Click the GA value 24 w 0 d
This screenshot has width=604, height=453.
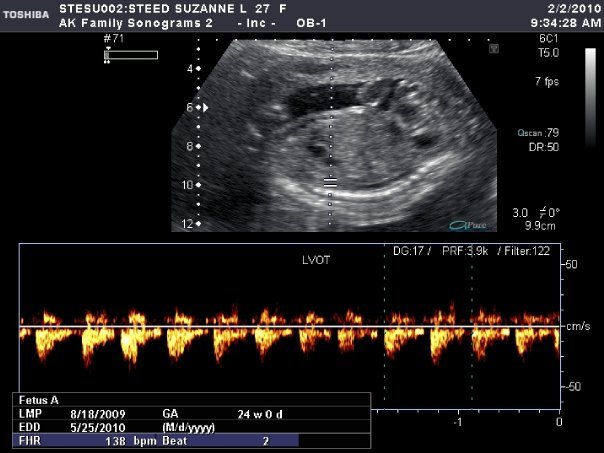tap(260, 414)
